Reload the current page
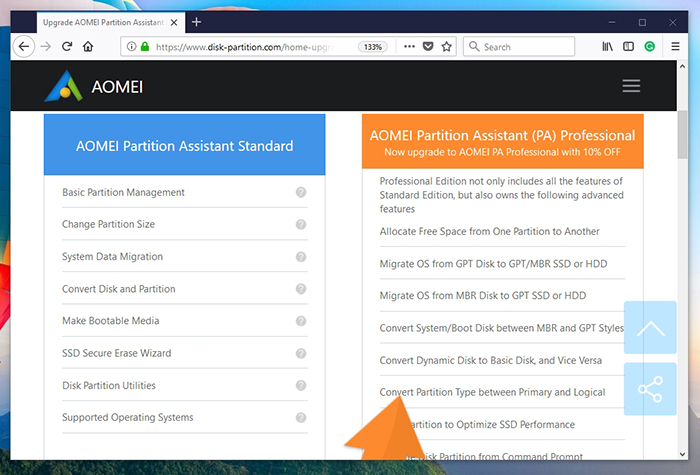Viewport: 700px width, 475px height. coord(67,46)
